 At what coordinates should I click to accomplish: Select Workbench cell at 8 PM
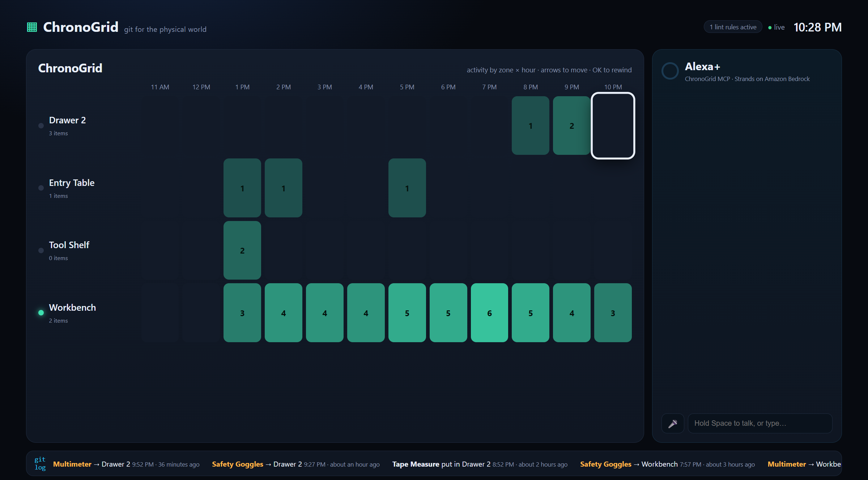(x=531, y=313)
